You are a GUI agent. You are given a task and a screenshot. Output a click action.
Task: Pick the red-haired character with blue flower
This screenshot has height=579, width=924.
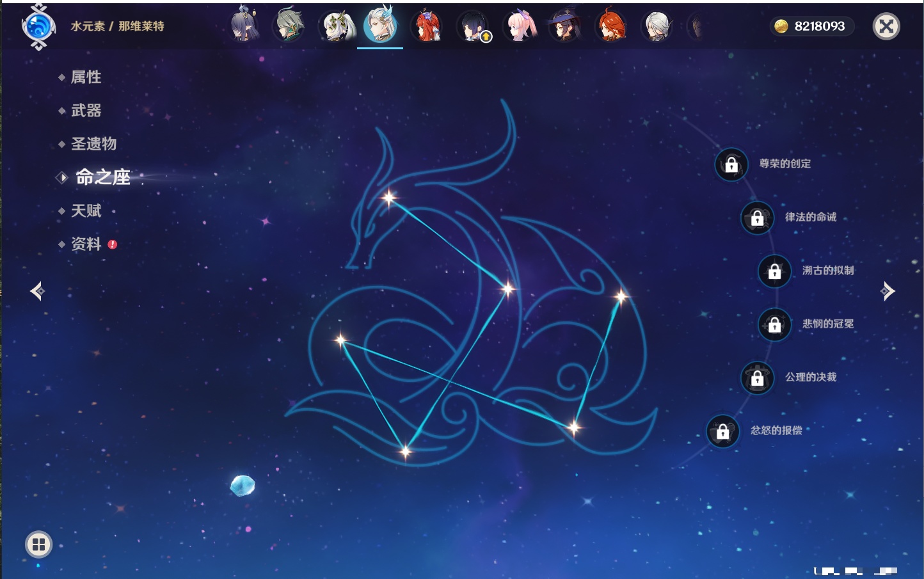click(x=427, y=26)
